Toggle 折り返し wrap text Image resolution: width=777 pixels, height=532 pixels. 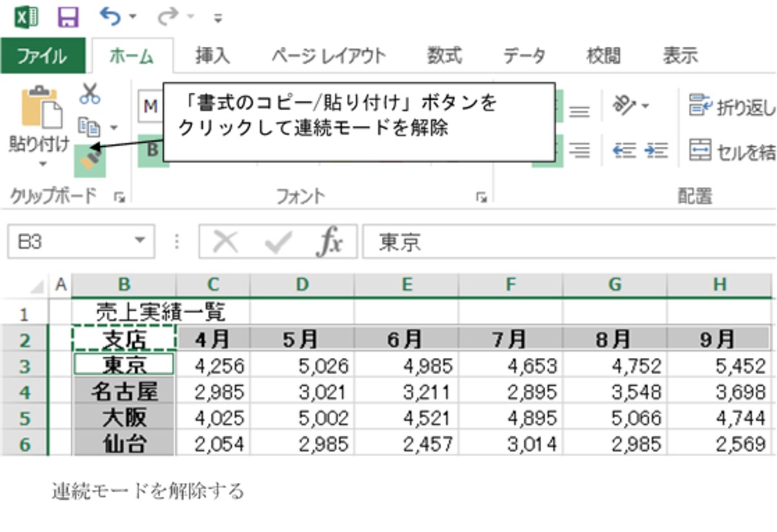click(x=732, y=107)
